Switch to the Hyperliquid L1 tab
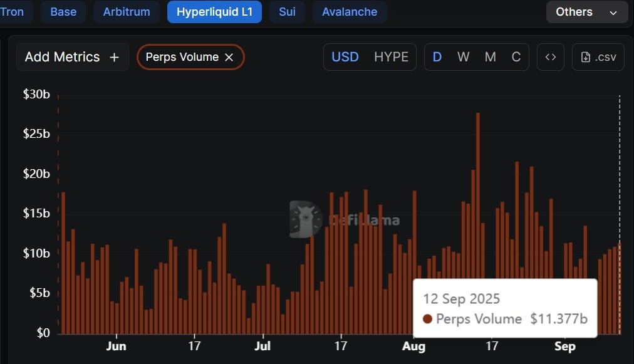Image resolution: width=634 pixels, height=364 pixels. (x=214, y=11)
